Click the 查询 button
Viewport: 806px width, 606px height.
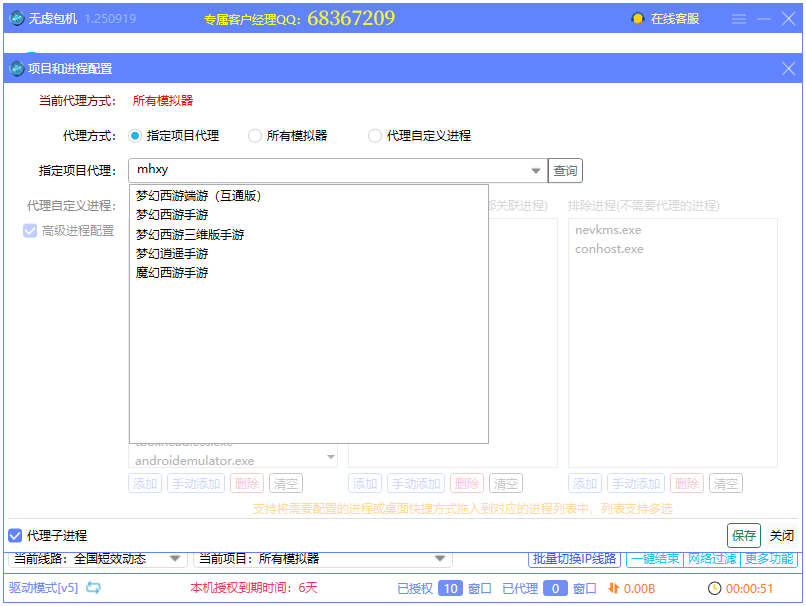pos(564,170)
